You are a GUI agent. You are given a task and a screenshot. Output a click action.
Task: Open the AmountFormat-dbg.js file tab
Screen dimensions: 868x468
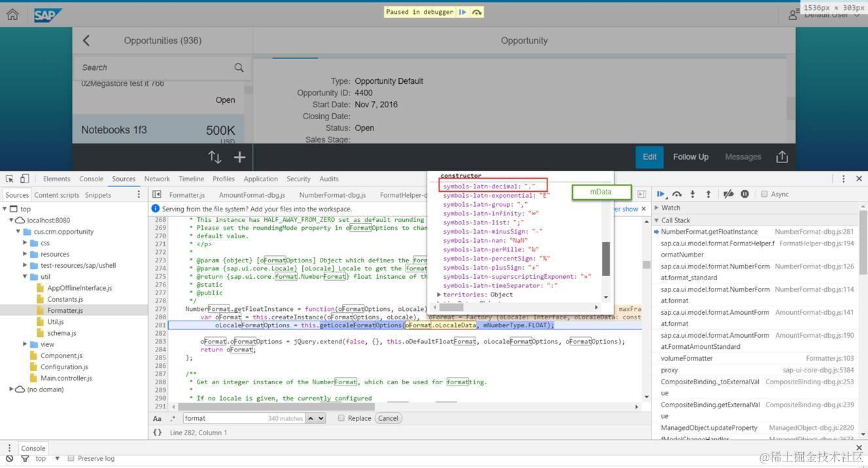click(252, 195)
